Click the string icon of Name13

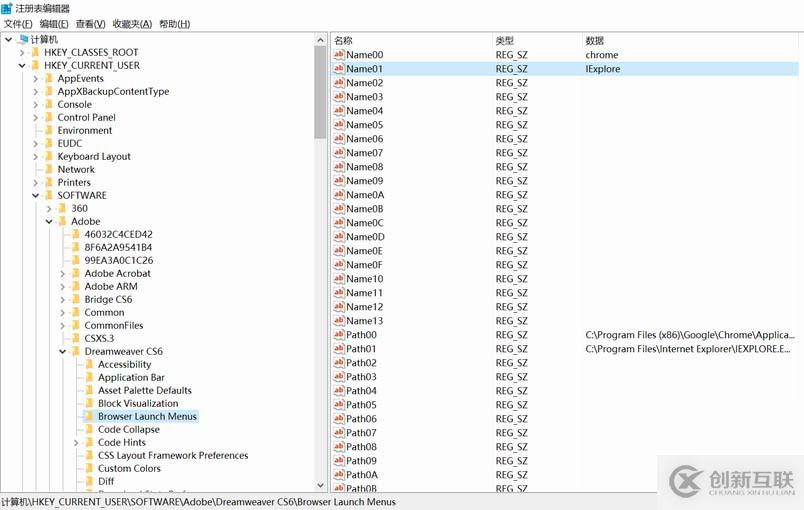(339, 320)
